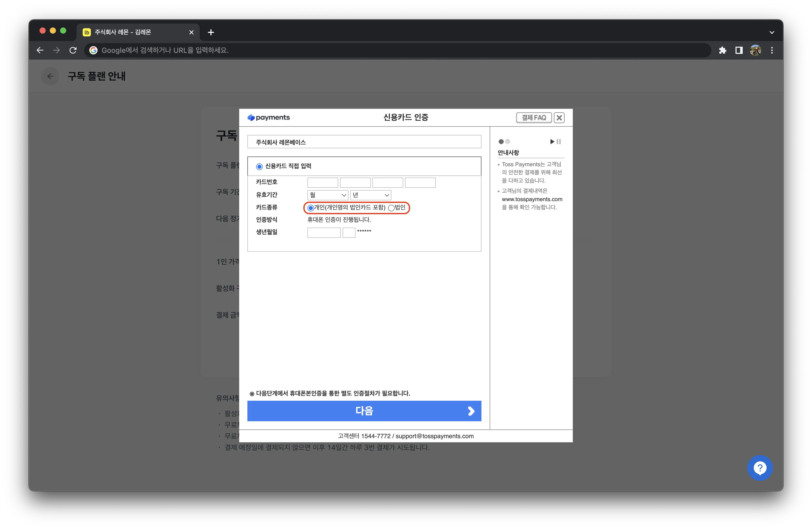
Task: Click the second card number field
Action: pos(355,182)
